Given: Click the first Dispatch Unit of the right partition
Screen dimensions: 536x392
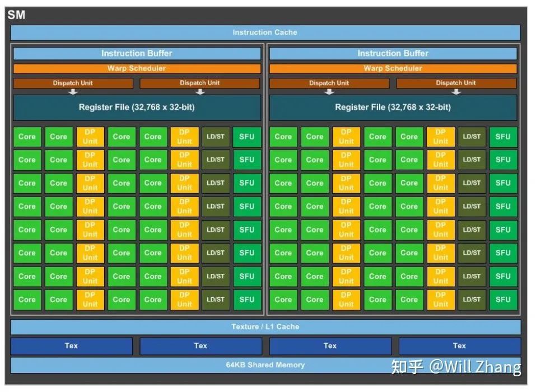Looking at the screenshot, I should click(x=329, y=83).
